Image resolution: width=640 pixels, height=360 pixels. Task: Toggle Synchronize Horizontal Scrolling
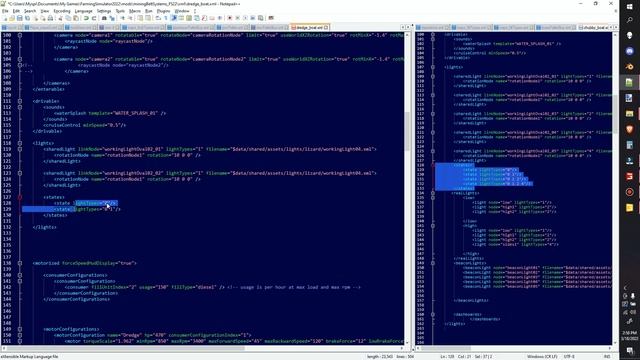tap(149, 18)
